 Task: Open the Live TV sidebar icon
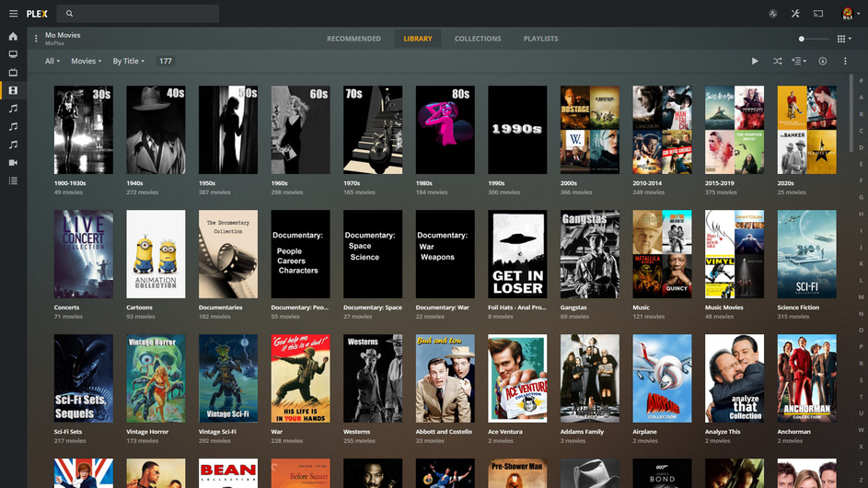click(13, 73)
